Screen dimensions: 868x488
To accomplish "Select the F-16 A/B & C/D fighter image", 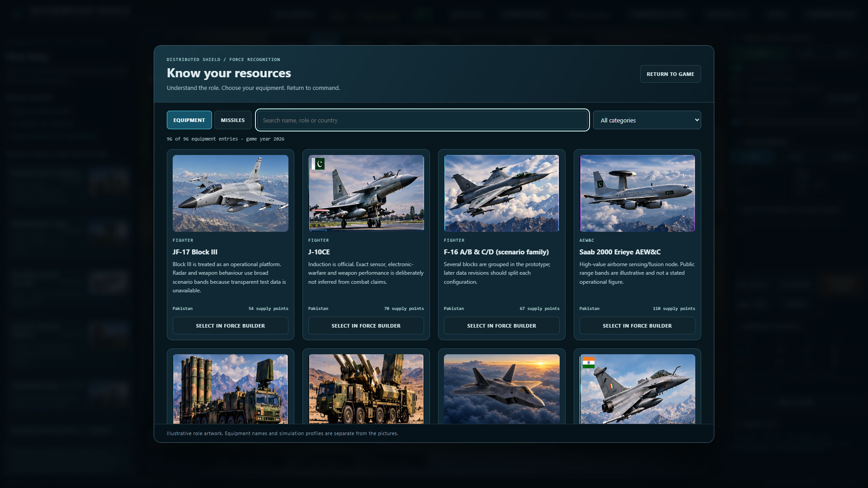I will click(501, 193).
